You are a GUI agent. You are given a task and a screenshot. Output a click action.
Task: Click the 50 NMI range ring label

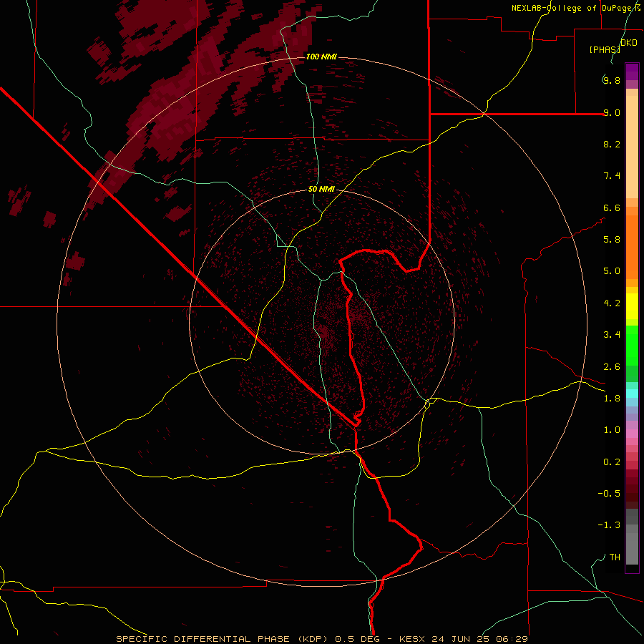point(321,190)
